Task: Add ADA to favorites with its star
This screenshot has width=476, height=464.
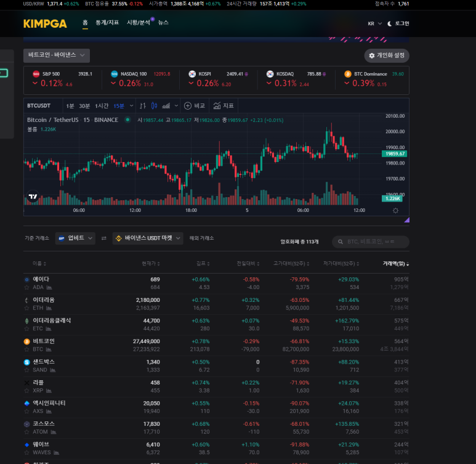Action: [26, 287]
